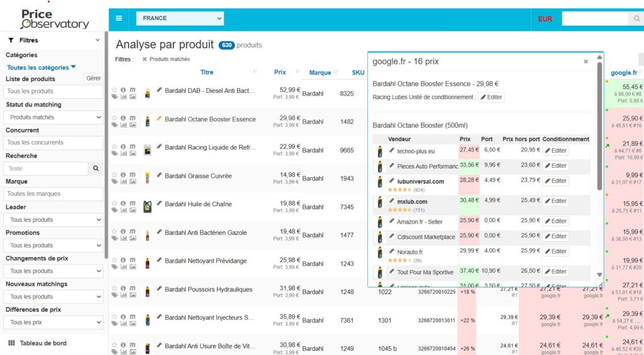Click Gérer button next to Liste de produits
644x355 pixels.
[x=94, y=79]
